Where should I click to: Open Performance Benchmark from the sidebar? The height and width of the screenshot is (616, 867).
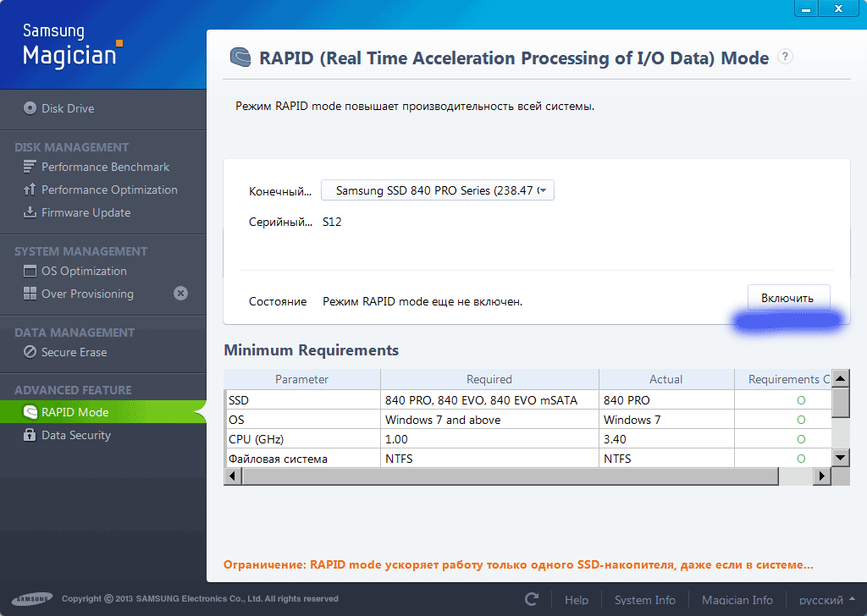pyautogui.click(x=105, y=167)
